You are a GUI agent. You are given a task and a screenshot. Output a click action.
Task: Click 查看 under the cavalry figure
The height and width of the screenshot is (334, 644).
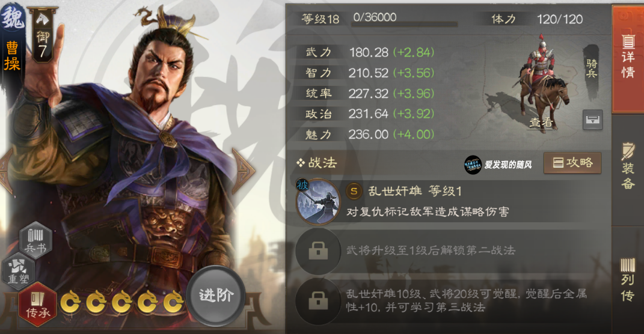541,123
